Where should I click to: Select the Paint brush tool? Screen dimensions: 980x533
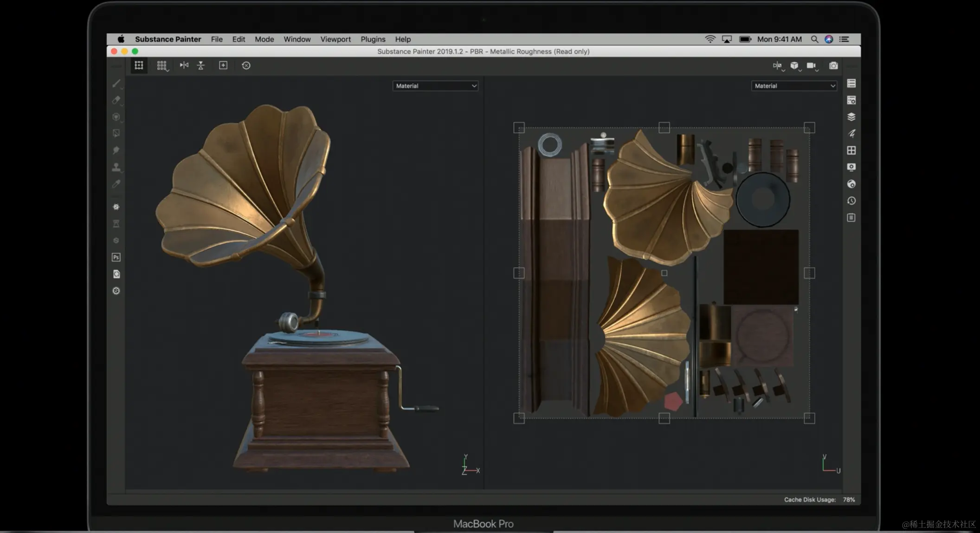point(116,84)
